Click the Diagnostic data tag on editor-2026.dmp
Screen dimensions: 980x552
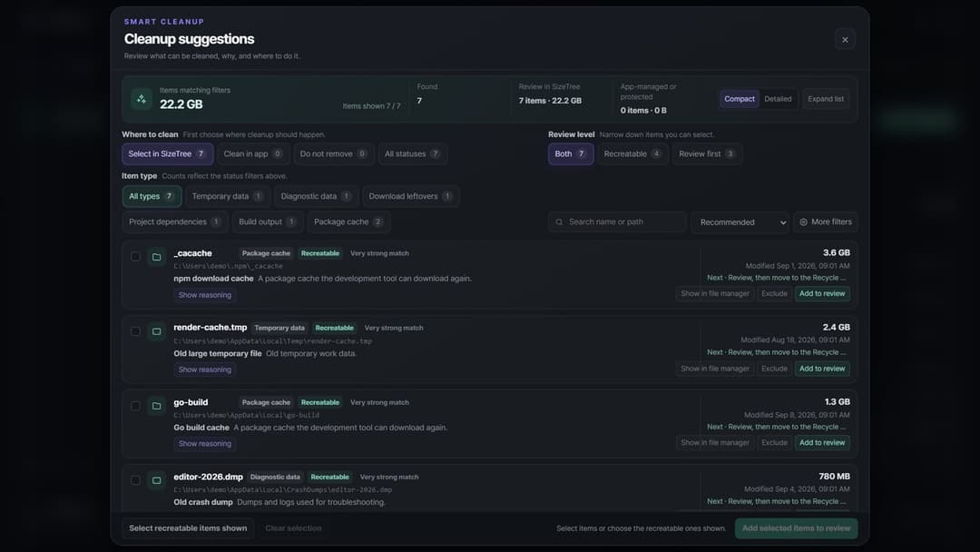point(275,477)
